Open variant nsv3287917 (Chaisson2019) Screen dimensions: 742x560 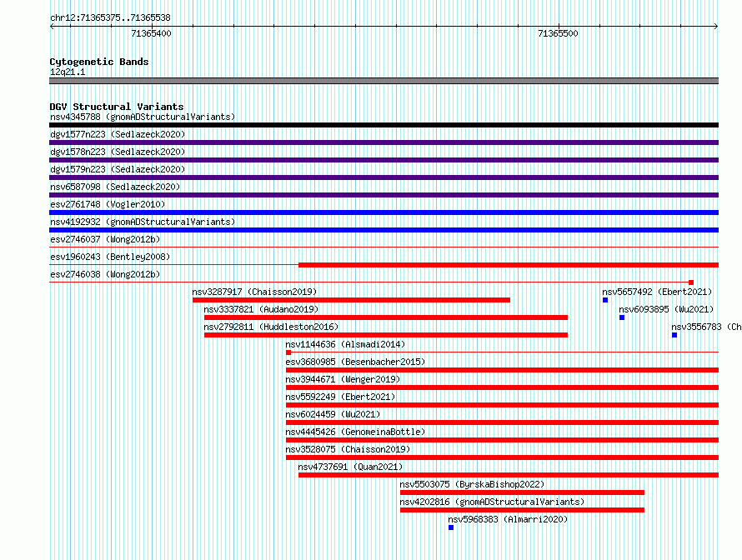254,292
